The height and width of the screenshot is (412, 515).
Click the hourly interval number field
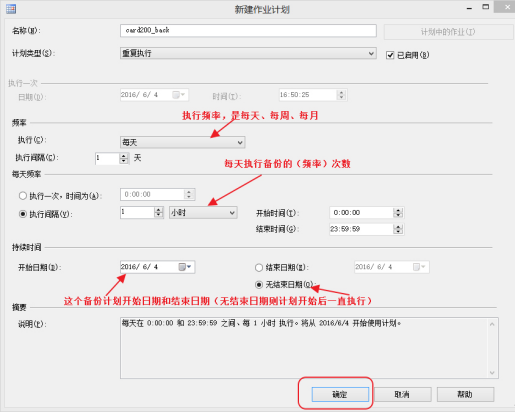click(x=137, y=212)
